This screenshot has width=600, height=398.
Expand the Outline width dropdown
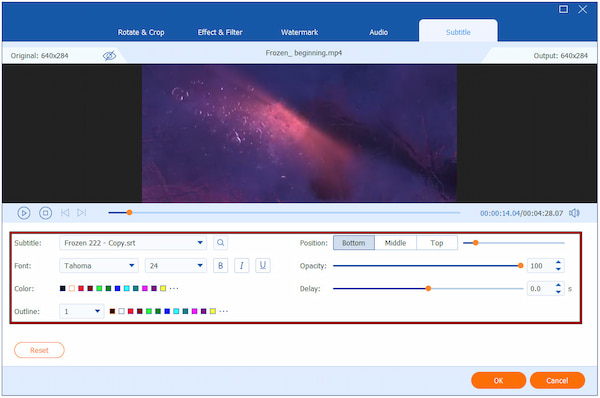82,311
